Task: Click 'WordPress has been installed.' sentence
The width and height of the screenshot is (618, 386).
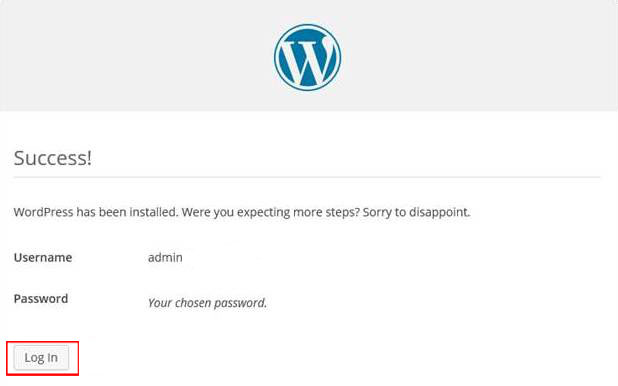Action: click(x=96, y=212)
